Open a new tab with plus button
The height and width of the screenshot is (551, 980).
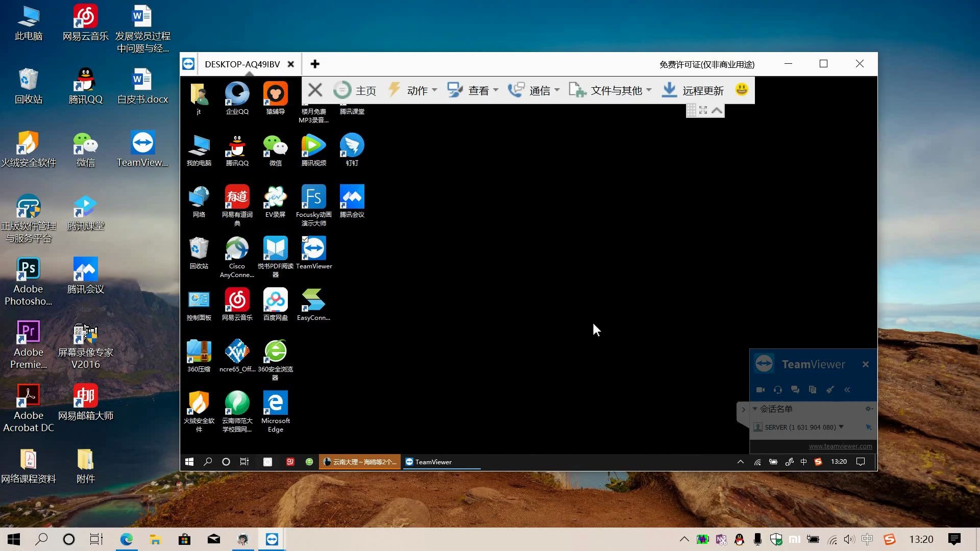pos(315,64)
